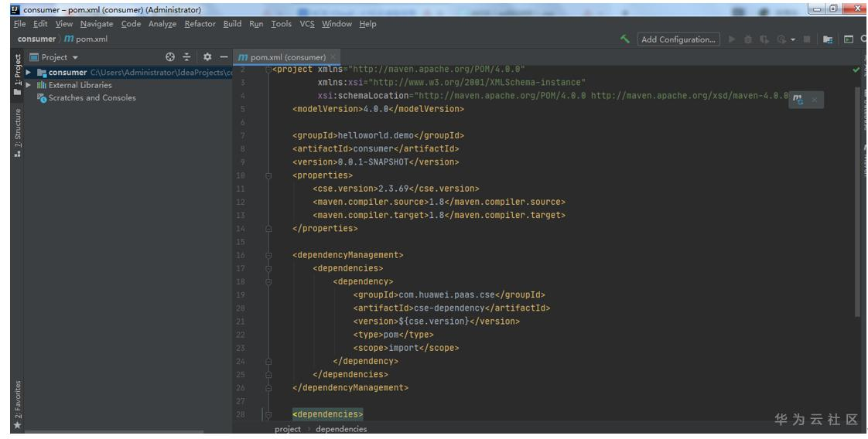Click the cse.version value 2.3.69
868x439 pixels.
click(x=394, y=189)
